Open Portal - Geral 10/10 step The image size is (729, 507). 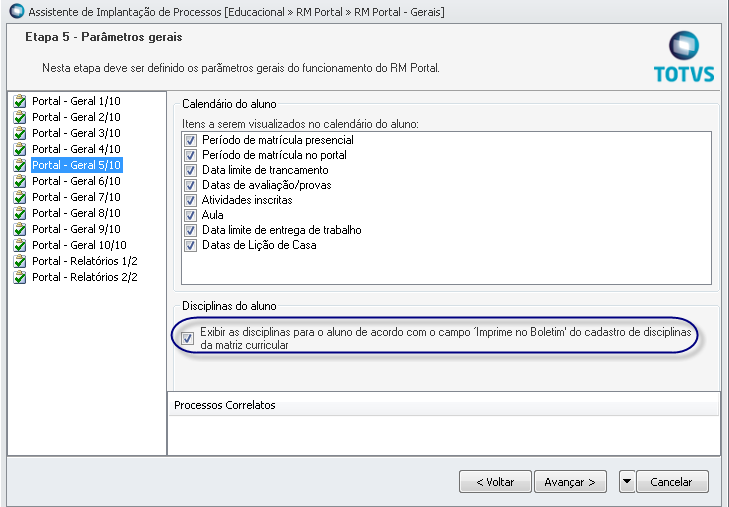click(79, 245)
